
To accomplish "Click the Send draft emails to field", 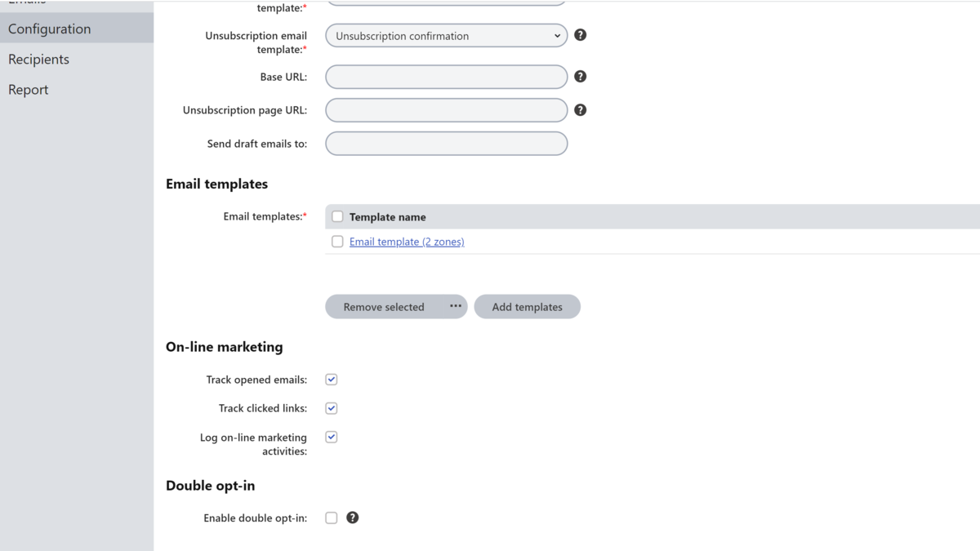I will (446, 144).
